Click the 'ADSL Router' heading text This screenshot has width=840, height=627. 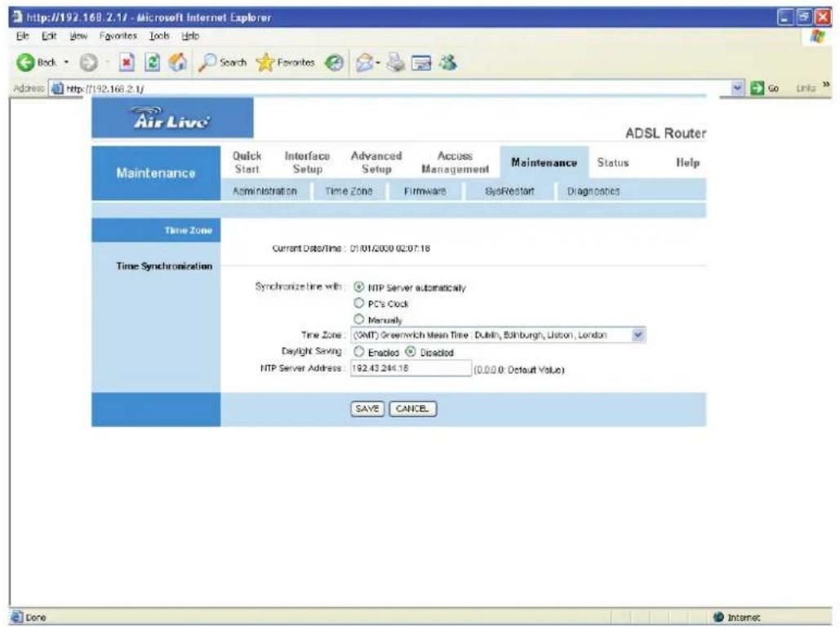[666, 133]
